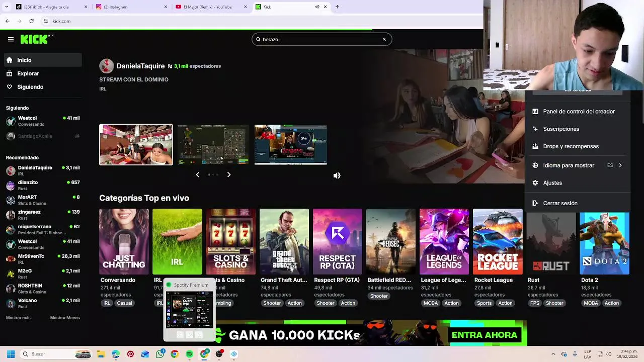
Task: Open Drops y recompensas menu entry
Action: point(577,146)
